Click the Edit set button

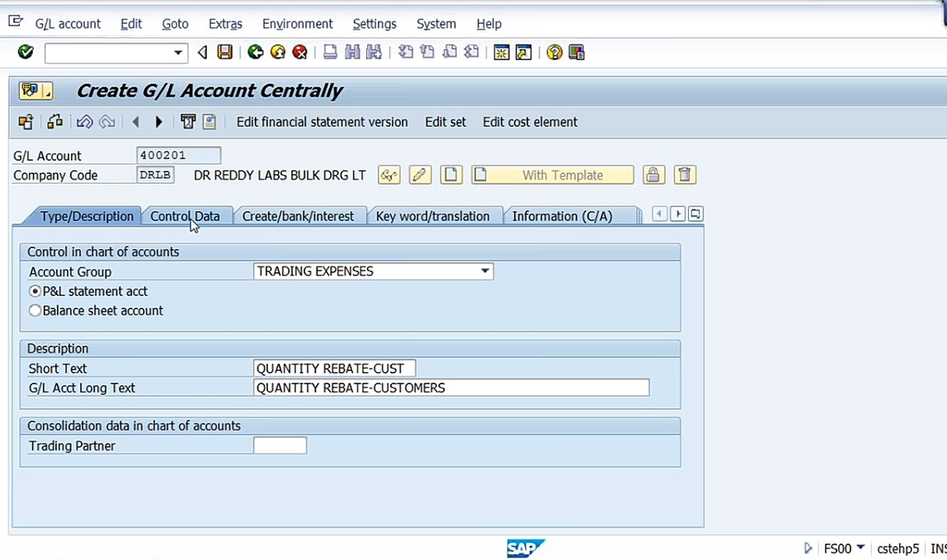445,122
